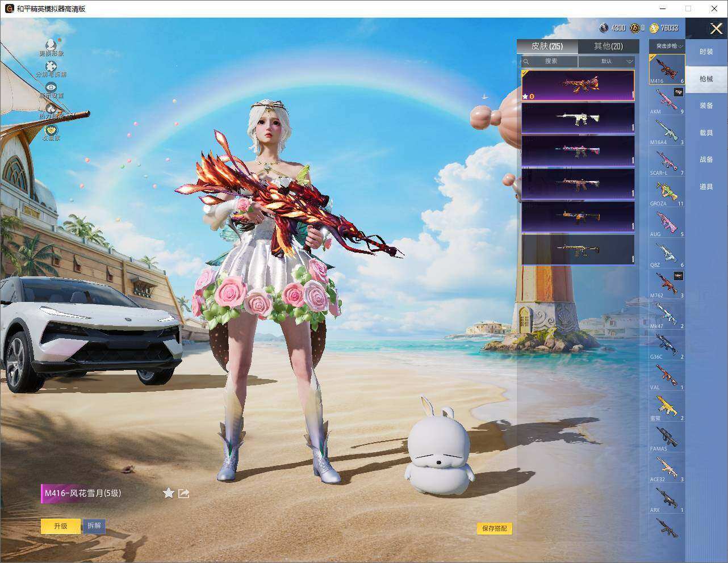Maximize the emulator window
The width and height of the screenshot is (728, 563).
(x=688, y=9)
